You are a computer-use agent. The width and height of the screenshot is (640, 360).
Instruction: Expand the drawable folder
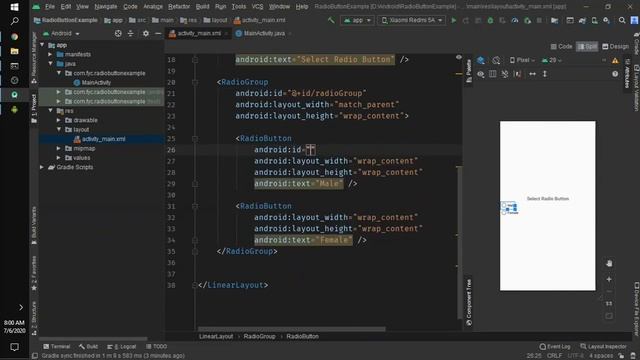(59, 120)
